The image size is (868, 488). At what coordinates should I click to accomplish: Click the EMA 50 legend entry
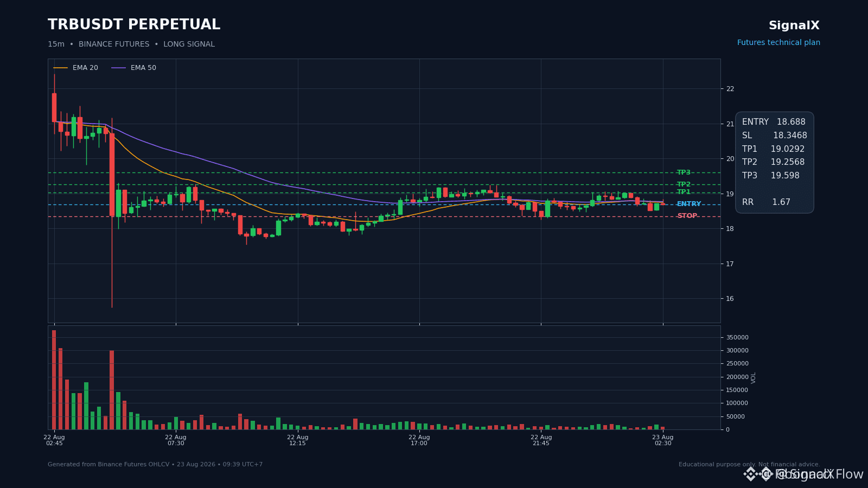(x=134, y=68)
